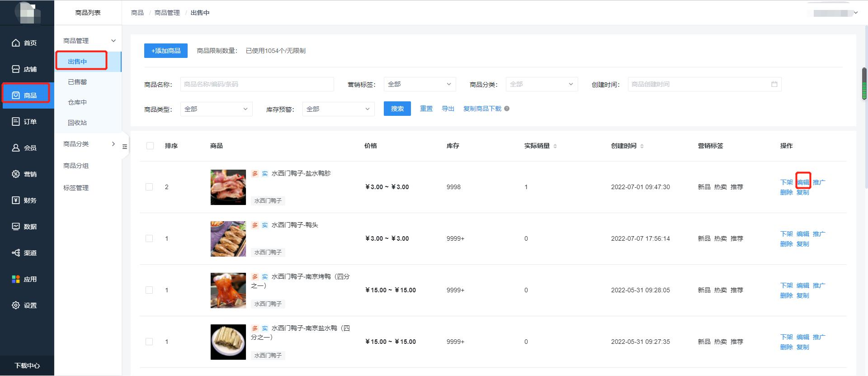
Task: Toggle the select-all checkbox in table header
Action: (150, 146)
